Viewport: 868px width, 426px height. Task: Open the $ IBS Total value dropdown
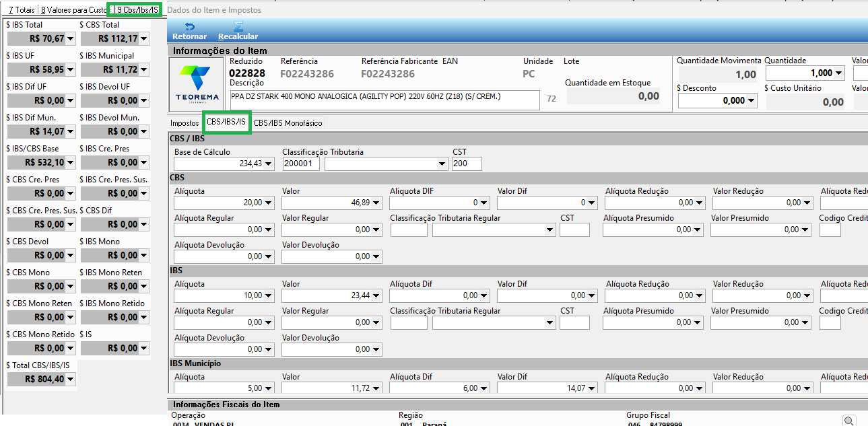71,39
